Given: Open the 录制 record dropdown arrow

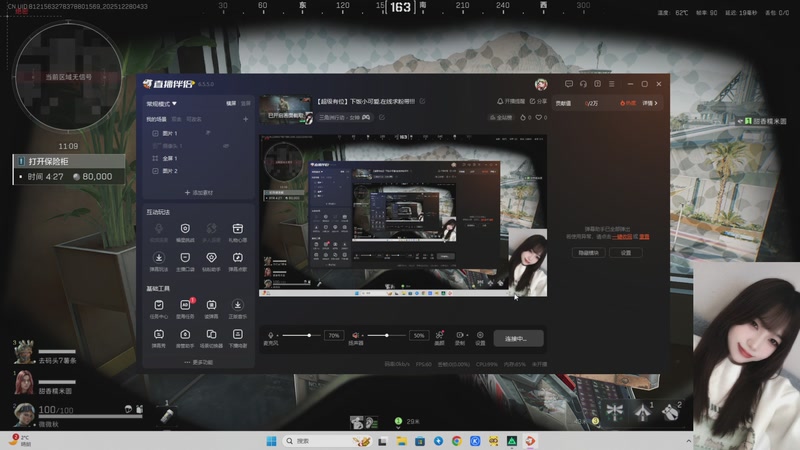Looking at the screenshot, I should (466, 335).
